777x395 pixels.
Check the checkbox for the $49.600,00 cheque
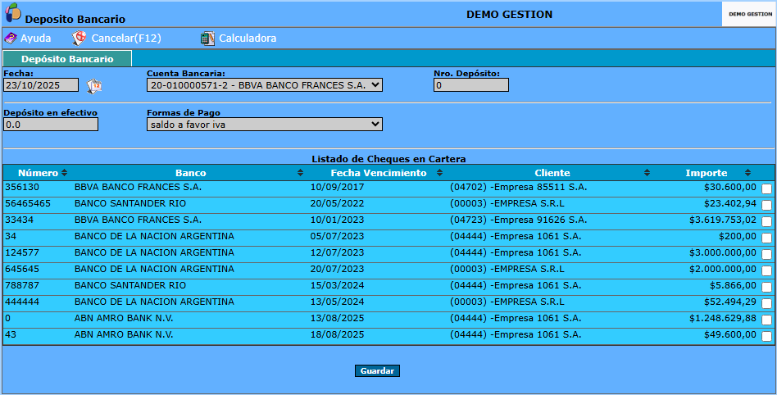(767, 337)
